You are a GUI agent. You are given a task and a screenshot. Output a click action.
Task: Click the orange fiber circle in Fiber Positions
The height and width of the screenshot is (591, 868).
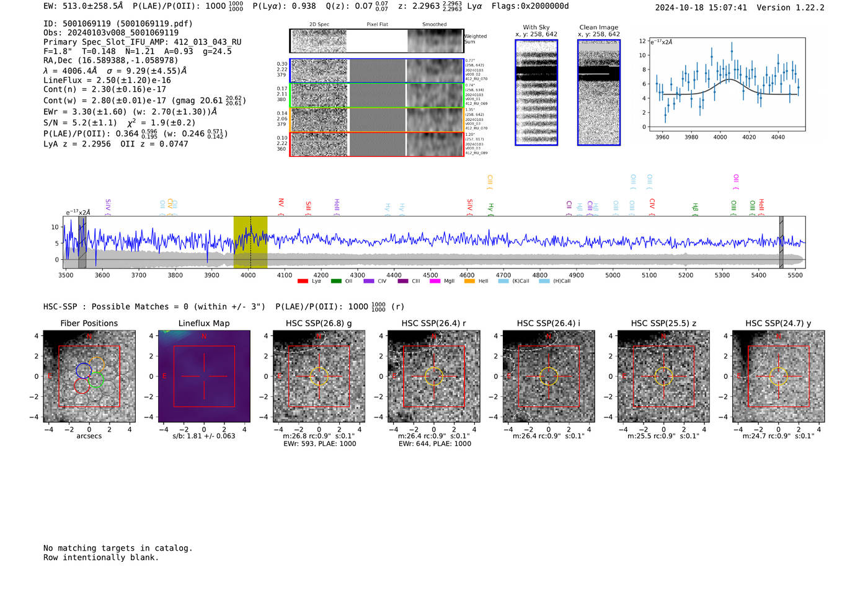point(96,365)
